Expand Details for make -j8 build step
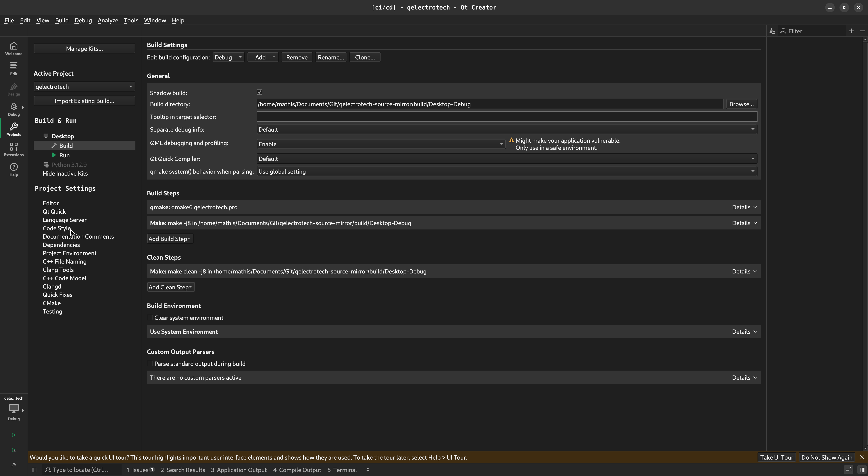Viewport: 868px width, 476px height. 744,223
